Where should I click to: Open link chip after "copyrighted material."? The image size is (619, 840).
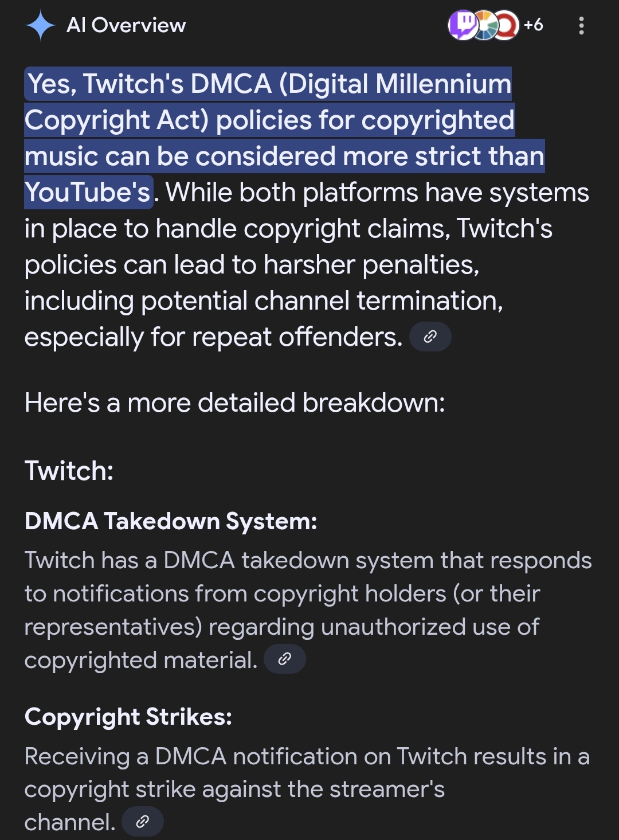tap(284, 659)
